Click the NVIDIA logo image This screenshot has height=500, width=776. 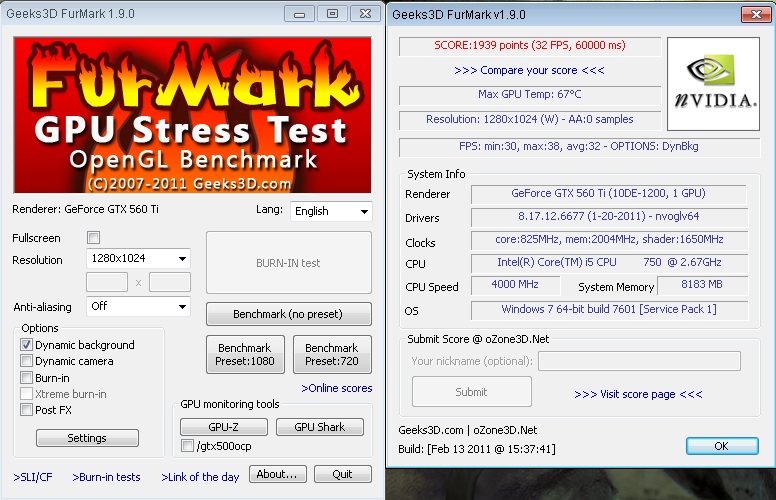[713, 84]
